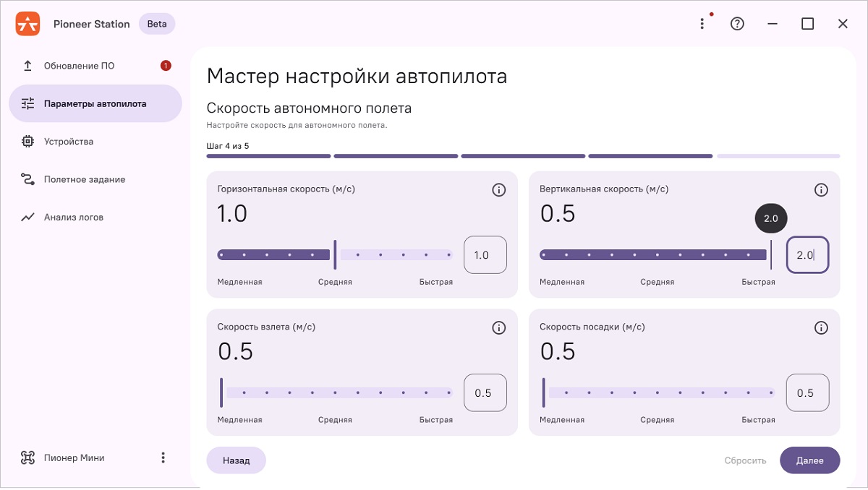Show info for horizontal speed
This screenshot has height=490, width=868.
tap(498, 190)
